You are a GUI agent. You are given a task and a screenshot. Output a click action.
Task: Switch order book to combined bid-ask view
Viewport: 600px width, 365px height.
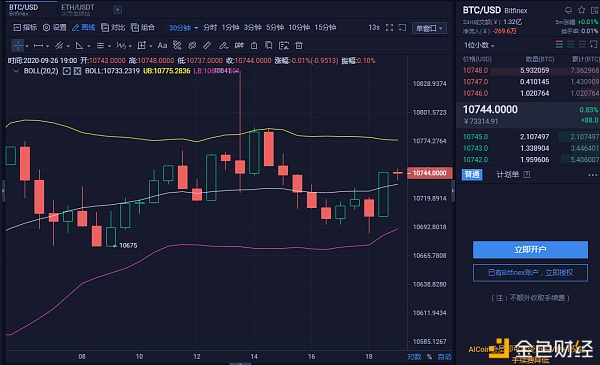559,45
